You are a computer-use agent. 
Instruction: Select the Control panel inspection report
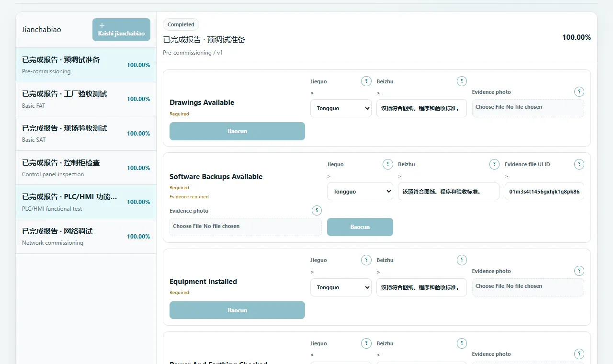[x=86, y=168]
